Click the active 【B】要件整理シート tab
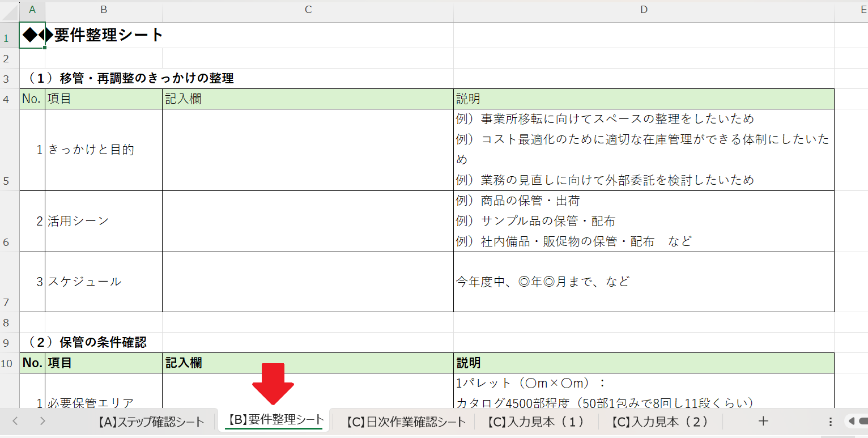 point(275,420)
